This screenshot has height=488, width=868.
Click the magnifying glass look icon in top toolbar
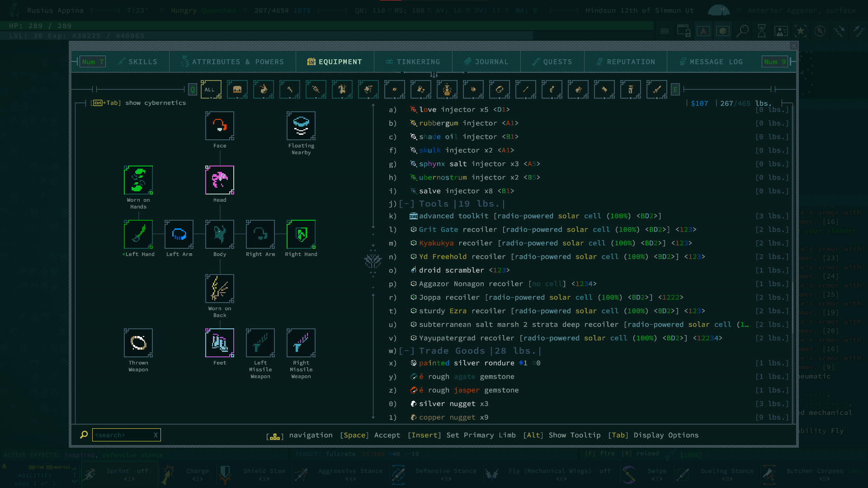coord(742,31)
